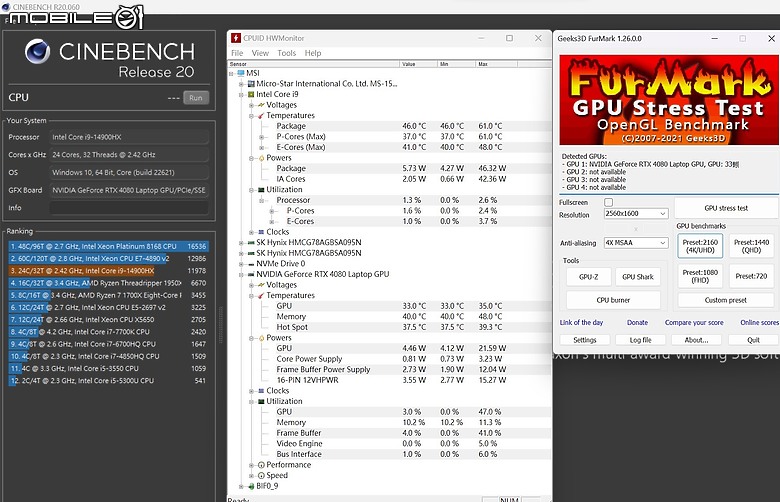
Task: Click the BIF0_9 battery icon
Action: (251, 486)
